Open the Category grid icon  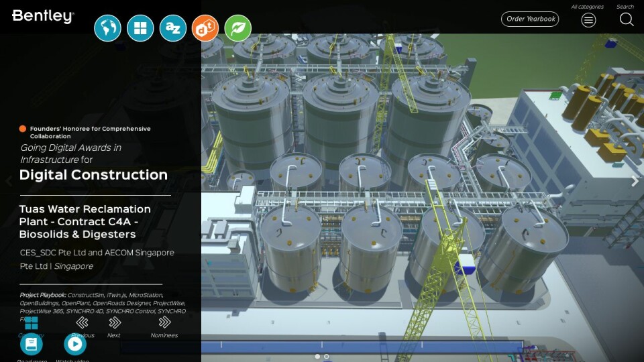pos(32,323)
